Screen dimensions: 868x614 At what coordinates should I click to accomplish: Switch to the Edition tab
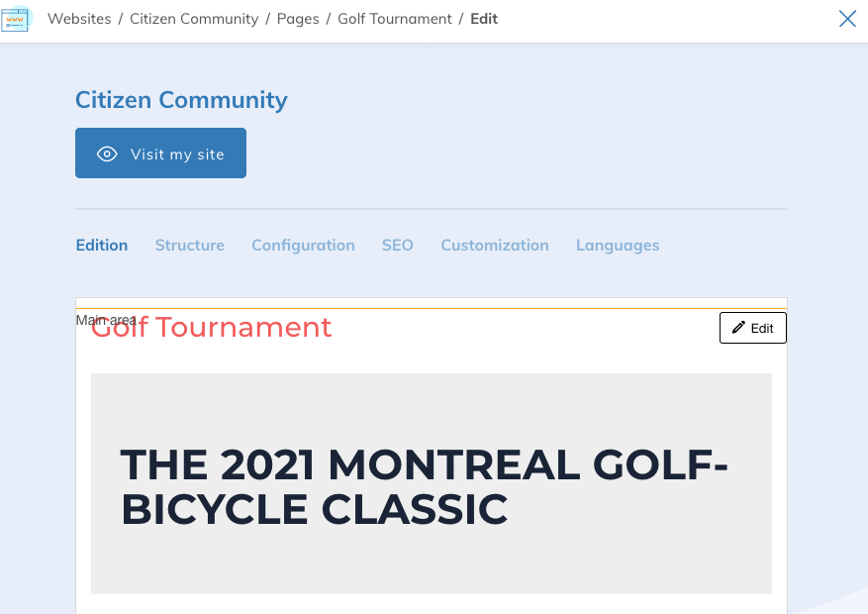click(x=102, y=246)
